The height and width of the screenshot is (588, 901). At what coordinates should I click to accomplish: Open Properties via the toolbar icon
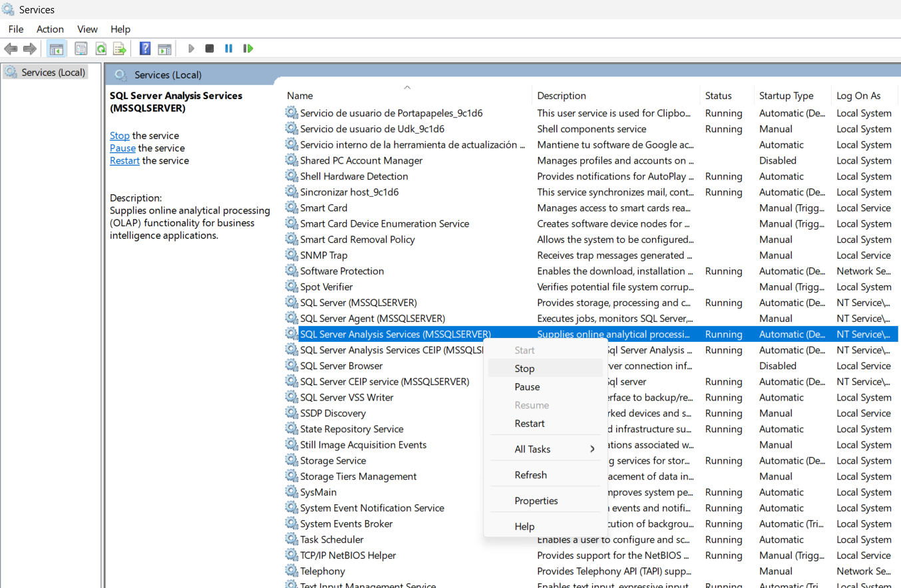tap(81, 49)
